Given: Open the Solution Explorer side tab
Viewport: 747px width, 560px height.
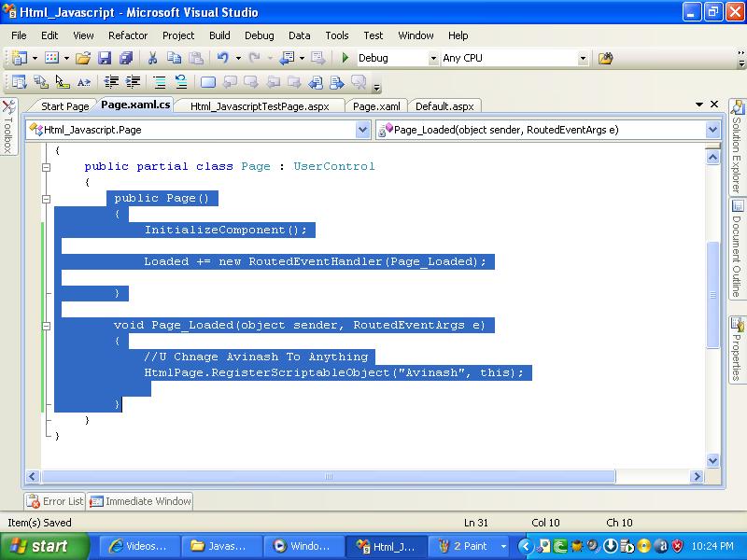Looking at the screenshot, I should click(737, 147).
